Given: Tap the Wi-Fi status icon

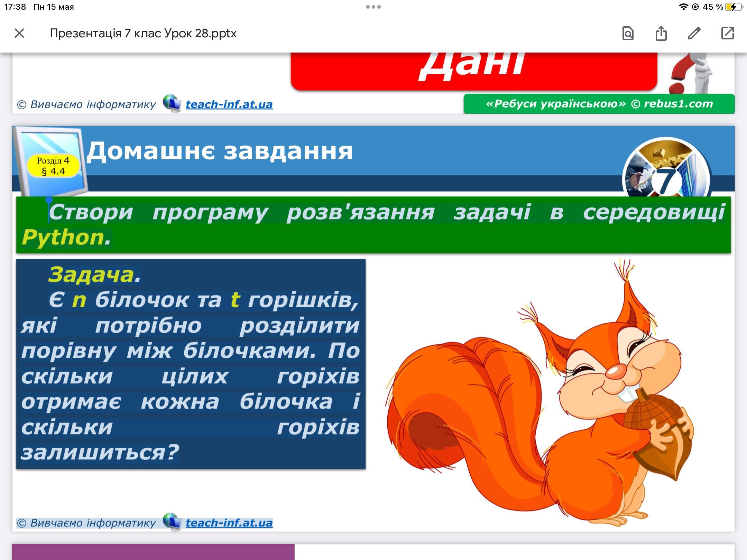Looking at the screenshot, I should (683, 7).
